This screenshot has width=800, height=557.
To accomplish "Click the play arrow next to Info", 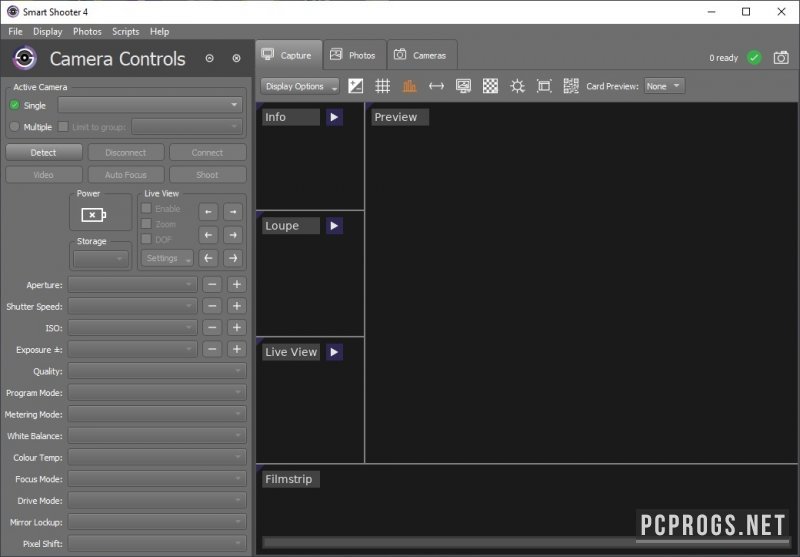I will tap(334, 117).
